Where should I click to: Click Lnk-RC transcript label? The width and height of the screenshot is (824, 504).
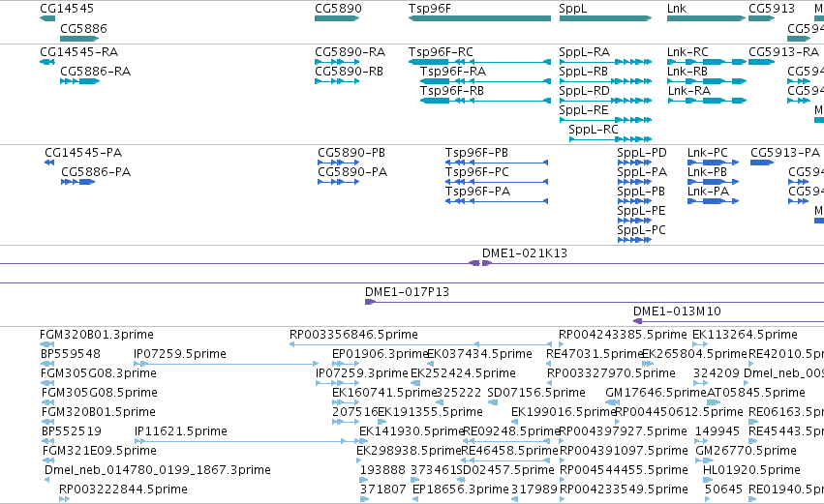tap(687, 52)
